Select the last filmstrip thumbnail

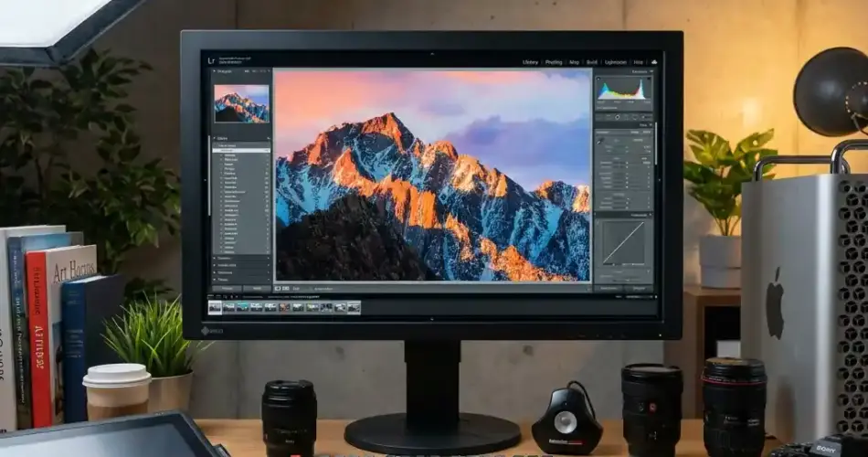pyautogui.click(x=354, y=307)
